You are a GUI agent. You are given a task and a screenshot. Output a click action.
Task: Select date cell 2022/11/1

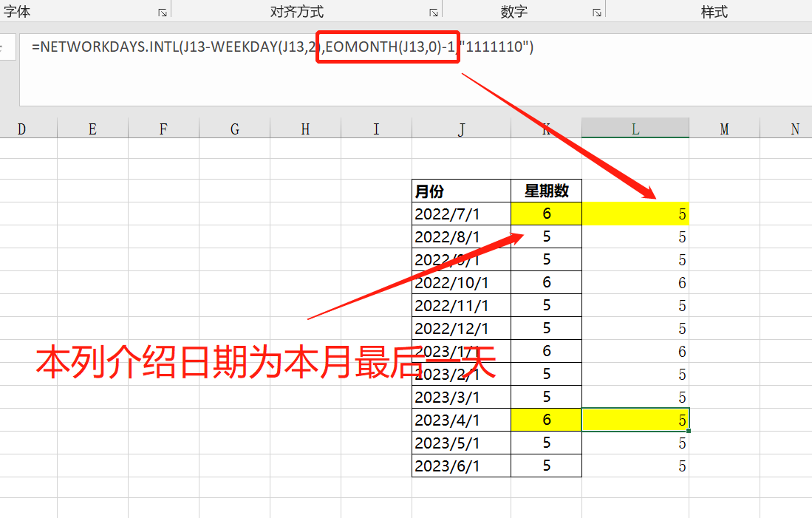pos(461,306)
